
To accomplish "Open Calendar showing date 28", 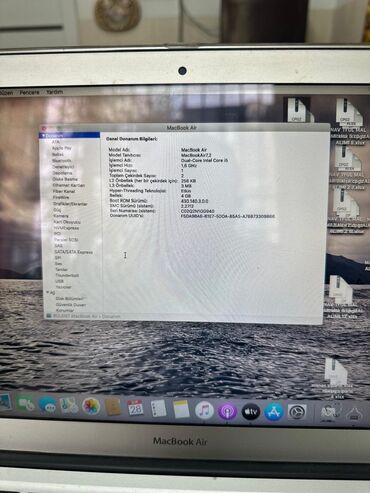I will point(136,408).
